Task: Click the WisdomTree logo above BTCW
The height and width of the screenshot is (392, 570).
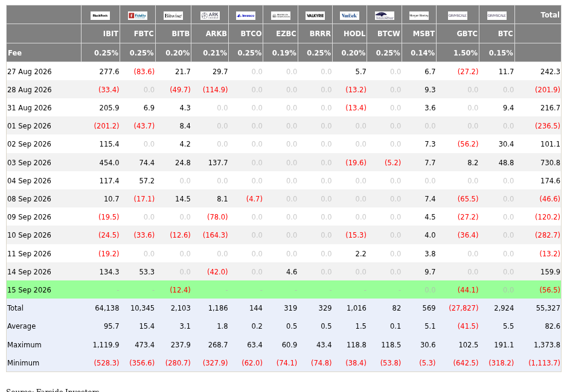Action: click(x=384, y=16)
